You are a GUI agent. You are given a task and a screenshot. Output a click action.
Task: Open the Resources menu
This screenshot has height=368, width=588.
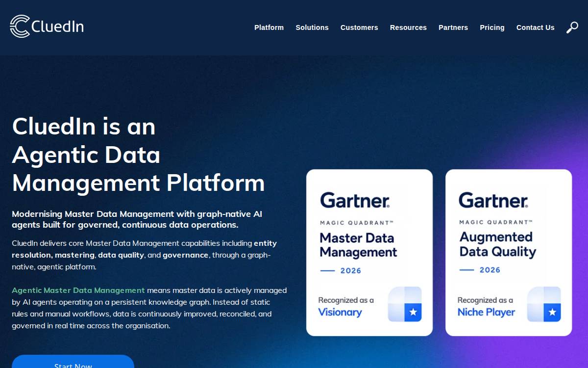[408, 27]
